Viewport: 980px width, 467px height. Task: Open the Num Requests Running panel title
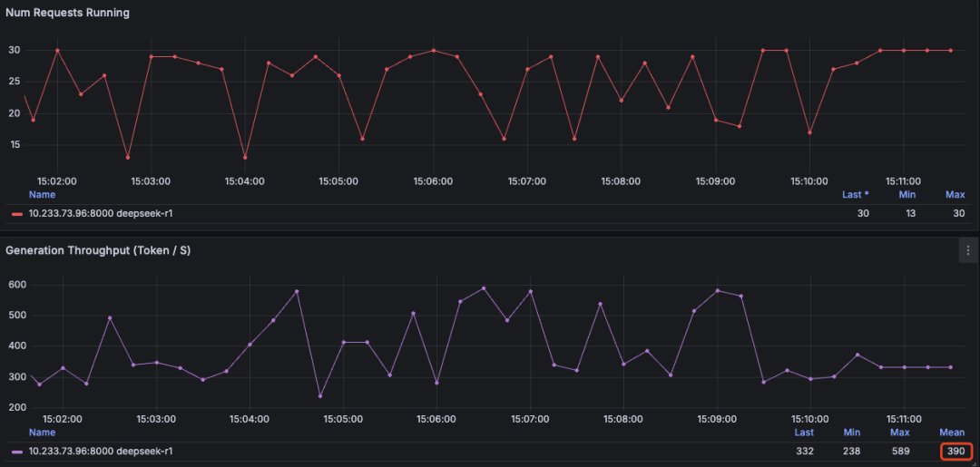pyautogui.click(x=67, y=13)
